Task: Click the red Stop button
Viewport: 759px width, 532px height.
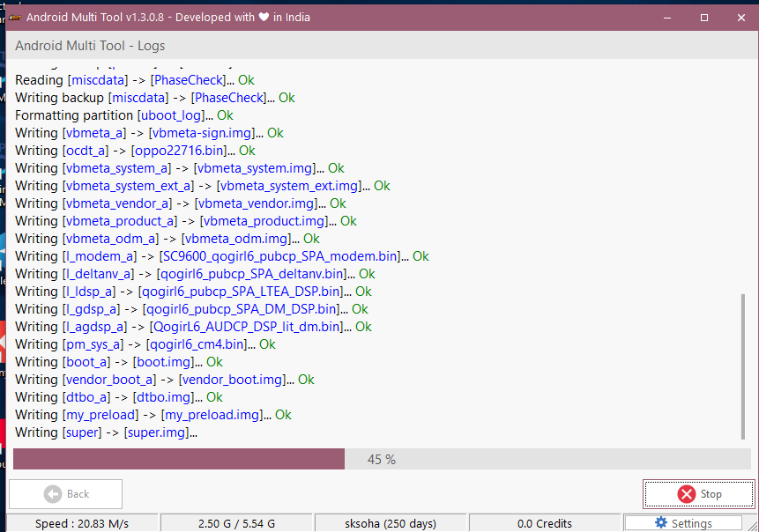Action: [x=698, y=494]
